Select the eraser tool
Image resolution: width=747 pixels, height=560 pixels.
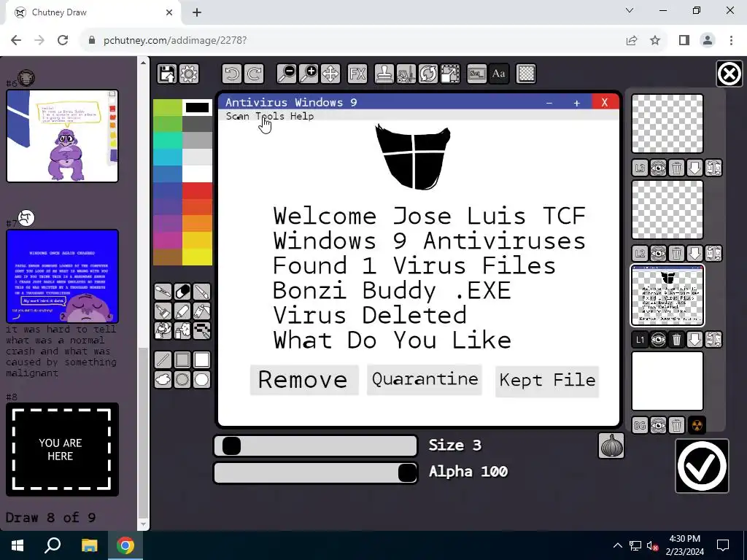click(x=182, y=291)
